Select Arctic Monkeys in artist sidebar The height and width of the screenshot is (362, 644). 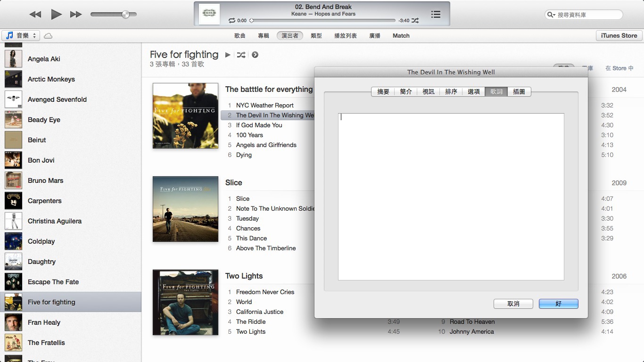click(71, 79)
